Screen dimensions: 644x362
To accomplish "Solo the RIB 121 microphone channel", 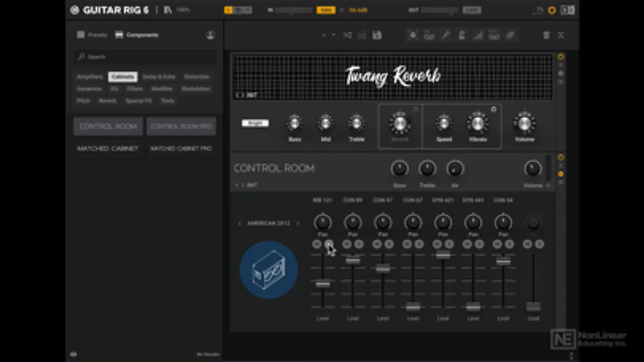I will (329, 244).
